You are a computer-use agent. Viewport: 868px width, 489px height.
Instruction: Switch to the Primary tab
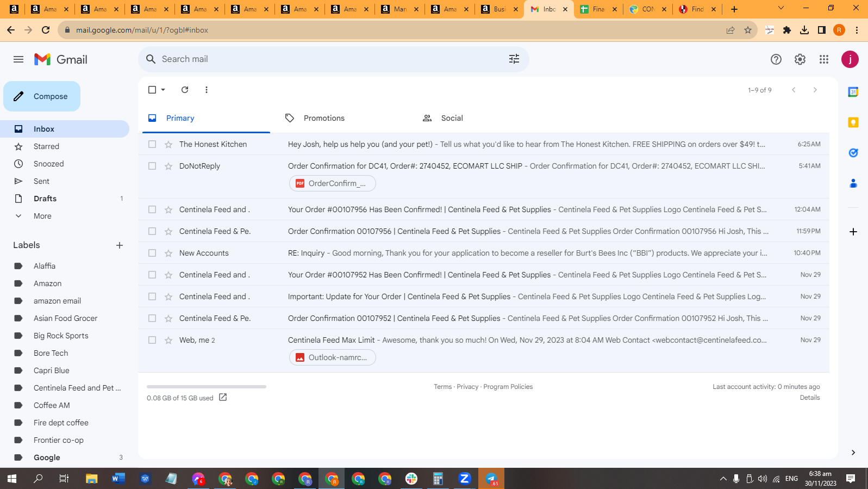click(x=206, y=118)
